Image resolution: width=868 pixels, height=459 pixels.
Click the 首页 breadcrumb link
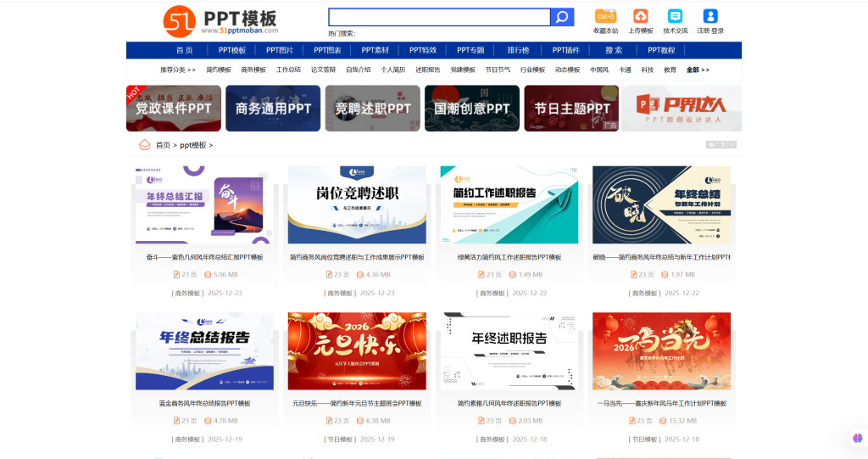tap(163, 145)
